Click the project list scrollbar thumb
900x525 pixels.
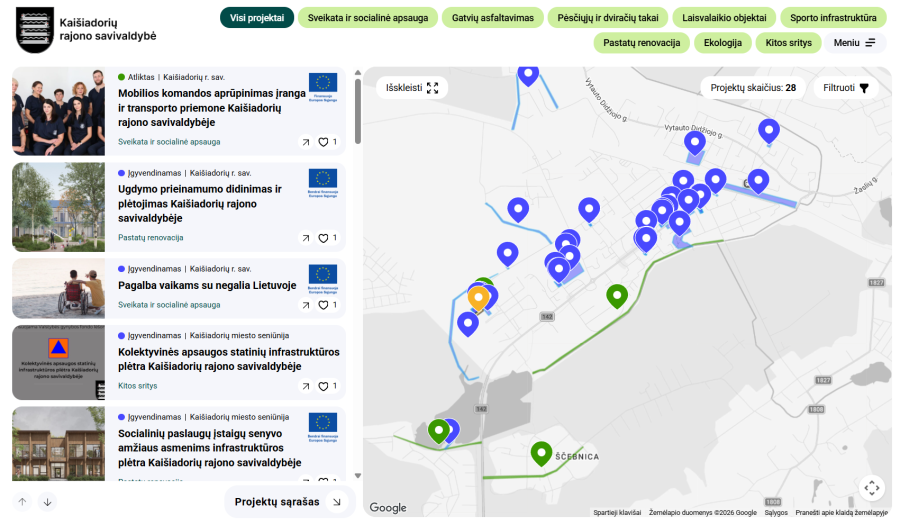[x=358, y=111]
